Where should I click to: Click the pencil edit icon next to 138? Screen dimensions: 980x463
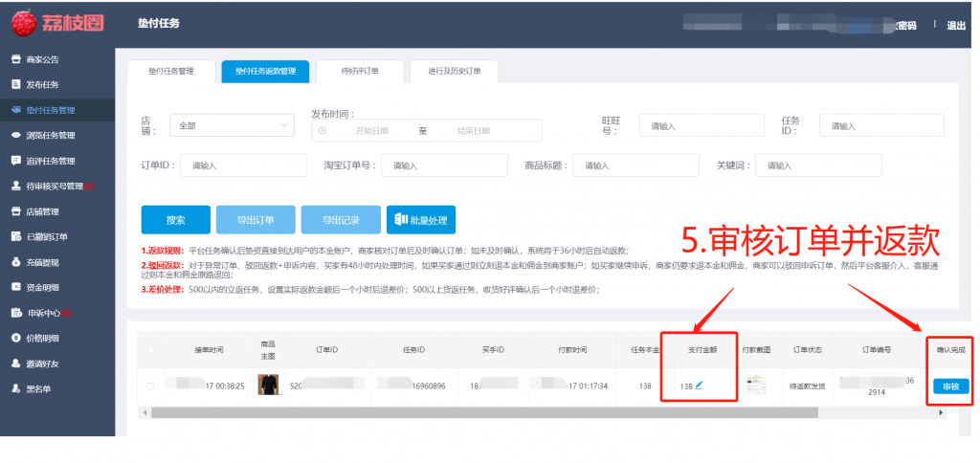(x=699, y=386)
